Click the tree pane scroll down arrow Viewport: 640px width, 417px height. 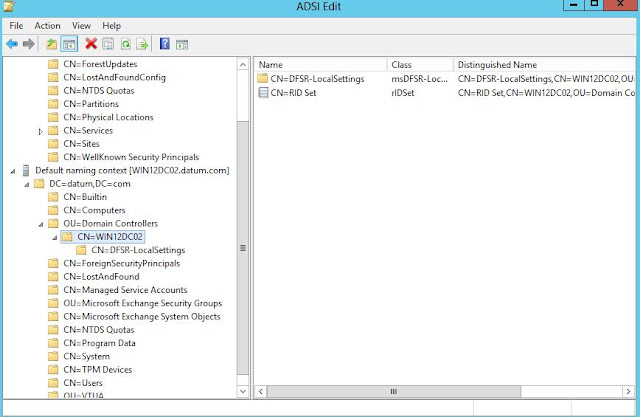[243, 391]
